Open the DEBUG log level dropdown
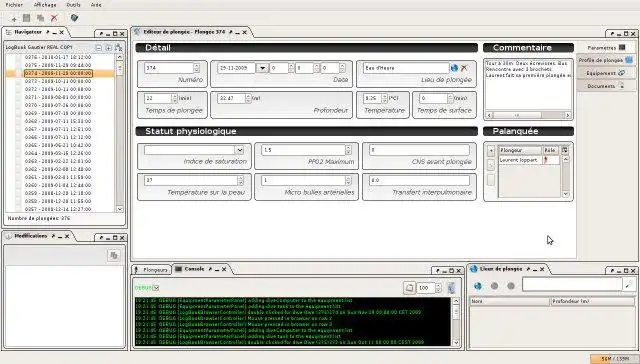 (156, 288)
